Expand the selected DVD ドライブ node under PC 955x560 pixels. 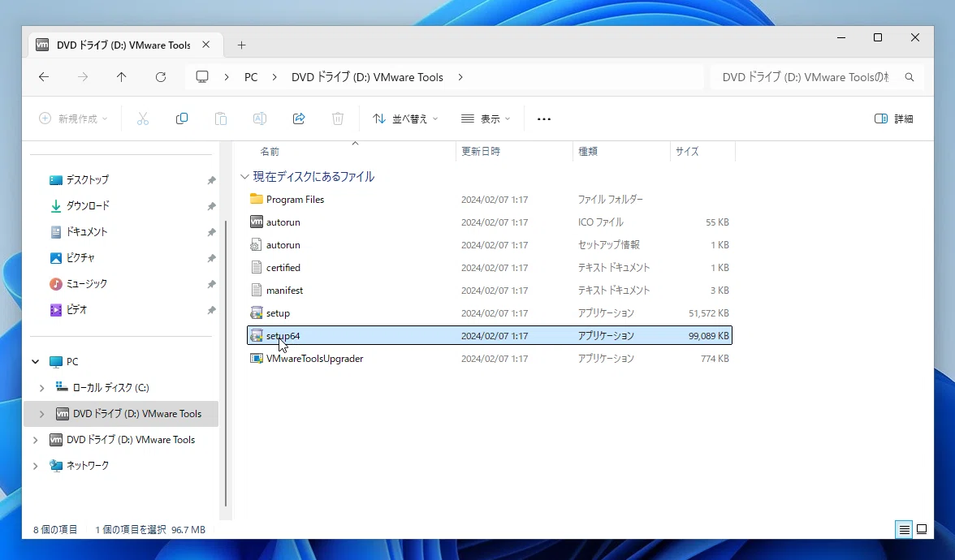pyautogui.click(x=41, y=414)
